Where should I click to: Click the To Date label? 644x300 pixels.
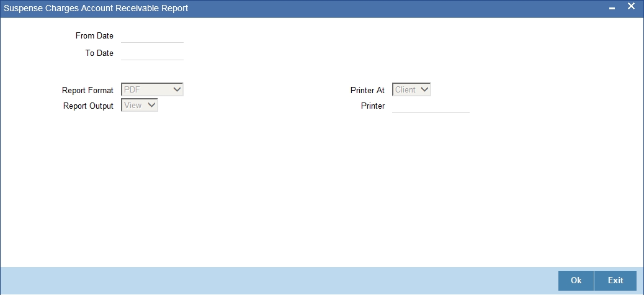click(99, 53)
